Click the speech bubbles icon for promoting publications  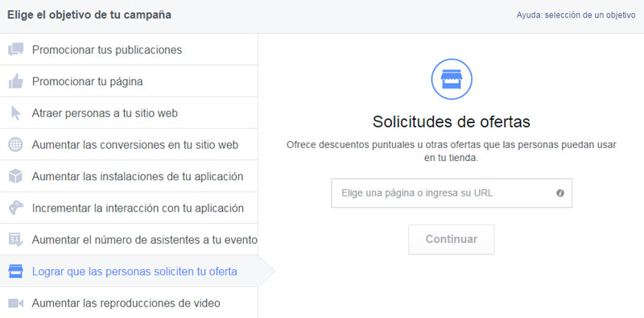click(15, 50)
